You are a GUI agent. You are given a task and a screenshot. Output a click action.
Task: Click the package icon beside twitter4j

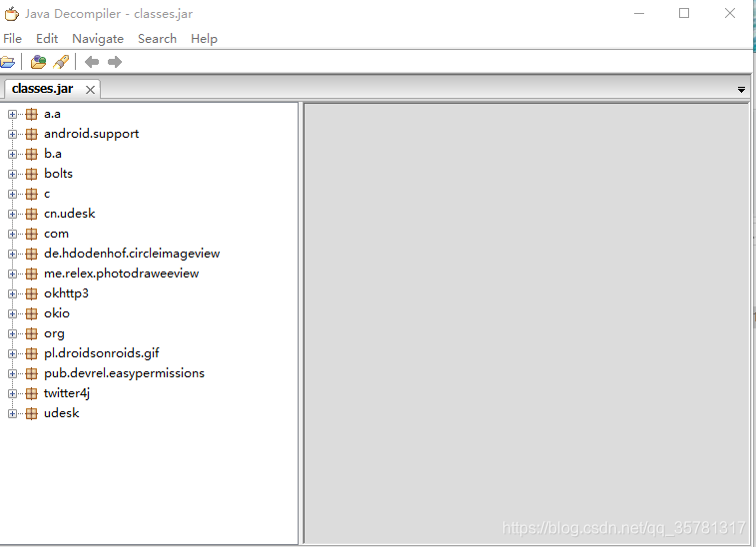(x=31, y=393)
